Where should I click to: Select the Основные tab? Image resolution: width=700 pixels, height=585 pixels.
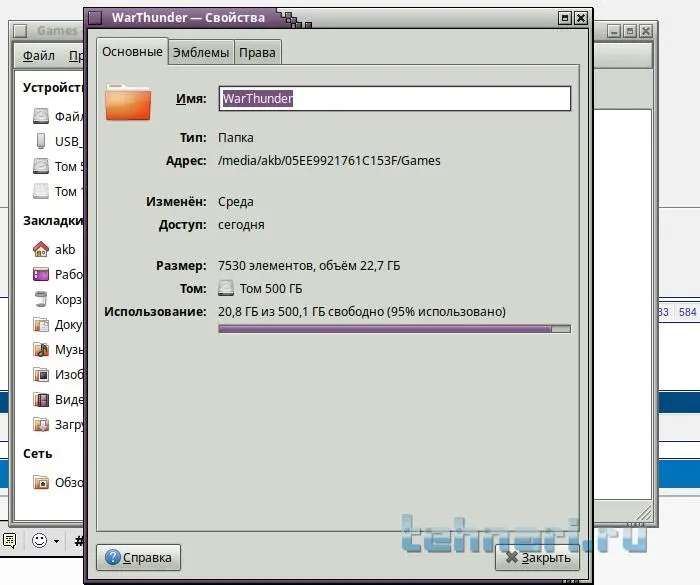point(132,52)
